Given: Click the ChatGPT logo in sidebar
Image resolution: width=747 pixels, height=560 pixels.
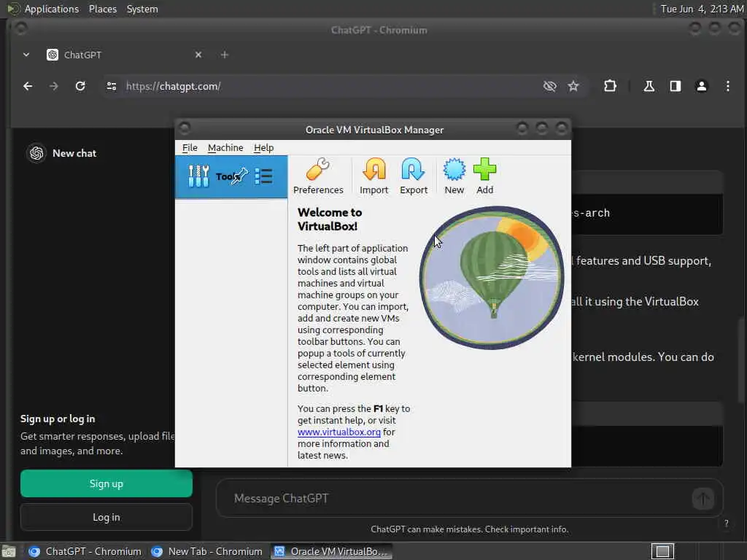Looking at the screenshot, I should click(x=36, y=153).
